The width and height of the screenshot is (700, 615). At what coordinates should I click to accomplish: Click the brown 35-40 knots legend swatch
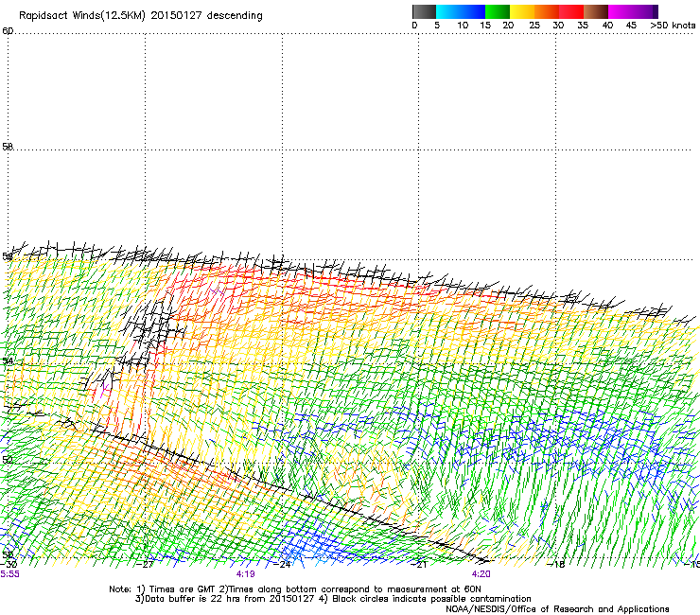coord(596,11)
